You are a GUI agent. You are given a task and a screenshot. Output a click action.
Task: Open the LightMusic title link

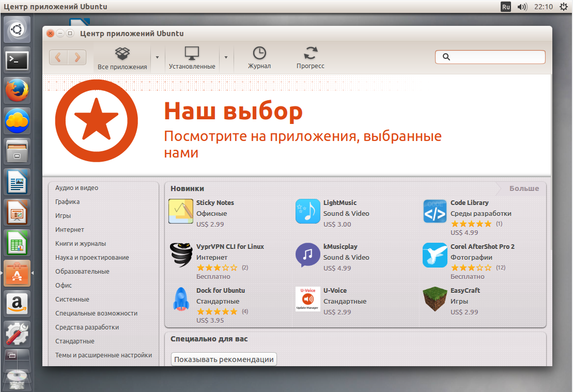point(340,203)
